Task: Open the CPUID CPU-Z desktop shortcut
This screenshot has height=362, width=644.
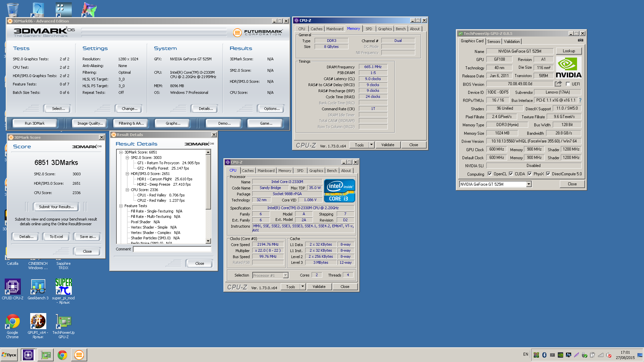Action: tap(12, 289)
